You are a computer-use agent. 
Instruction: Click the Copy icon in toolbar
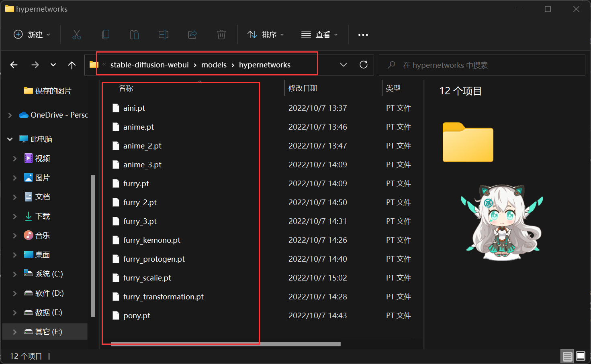(x=106, y=35)
